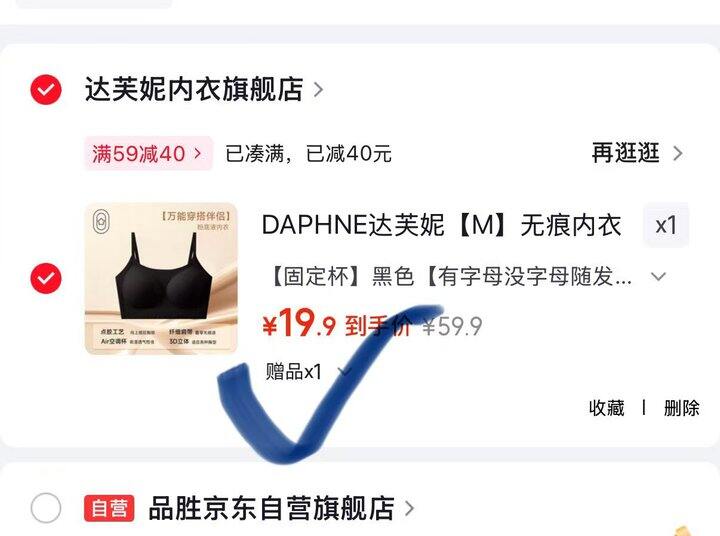
Task: Uncheck the 达芙妮内衣旗舰店 store checkbox
Action: (x=46, y=89)
